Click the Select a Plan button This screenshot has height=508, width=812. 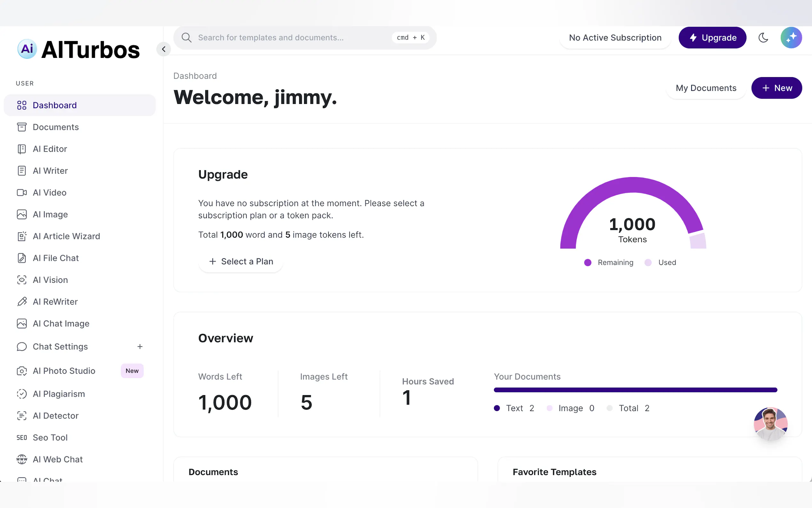click(x=241, y=261)
